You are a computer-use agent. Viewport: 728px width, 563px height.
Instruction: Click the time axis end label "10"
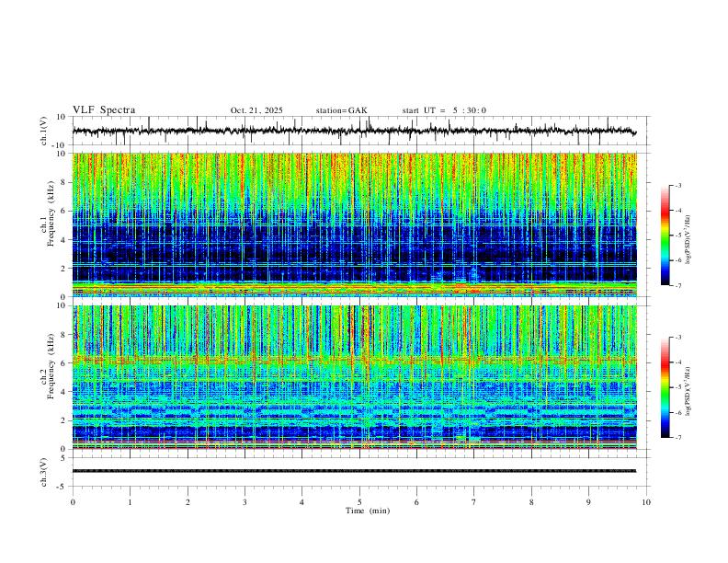coord(646,502)
